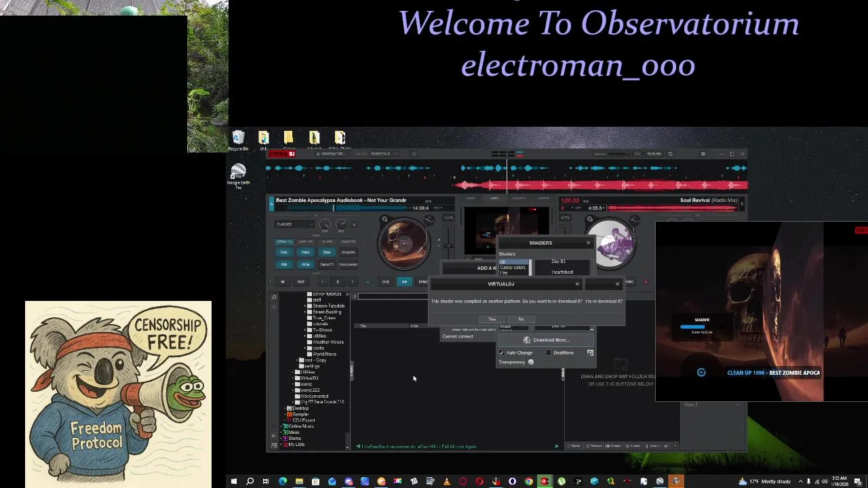Click the deck A skull turntable platter

[x=403, y=242]
